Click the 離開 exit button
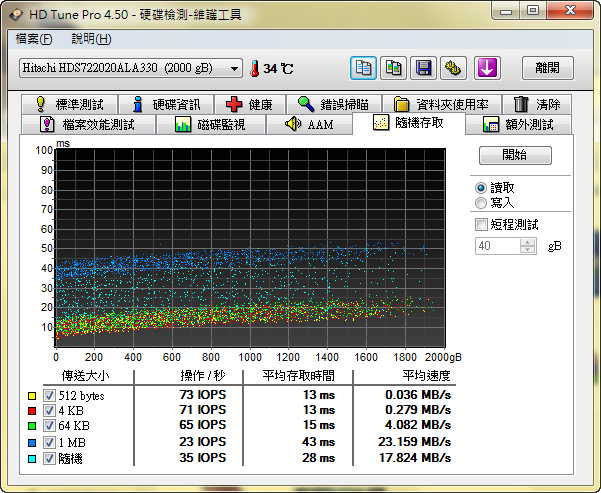 click(x=548, y=68)
